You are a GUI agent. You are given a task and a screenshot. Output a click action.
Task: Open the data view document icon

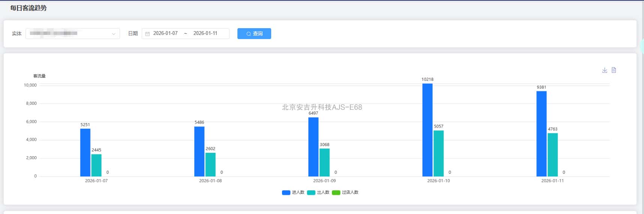coord(614,70)
